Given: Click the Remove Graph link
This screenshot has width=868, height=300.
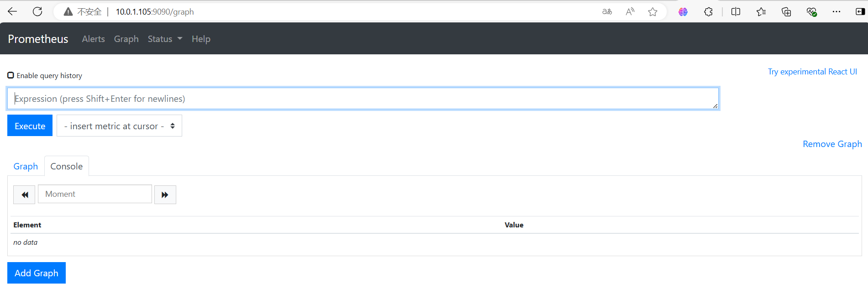Looking at the screenshot, I should [x=832, y=144].
